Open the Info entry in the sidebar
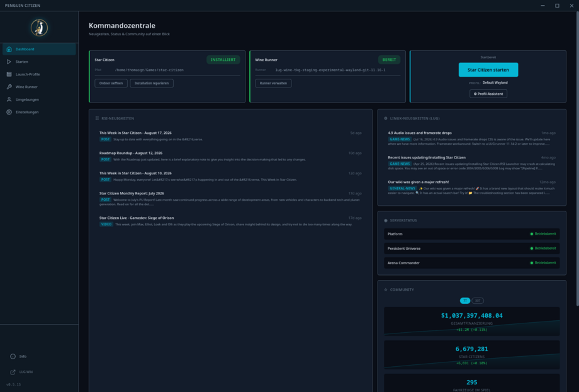The image size is (579, 392). pyautogui.click(x=39, y=356)
